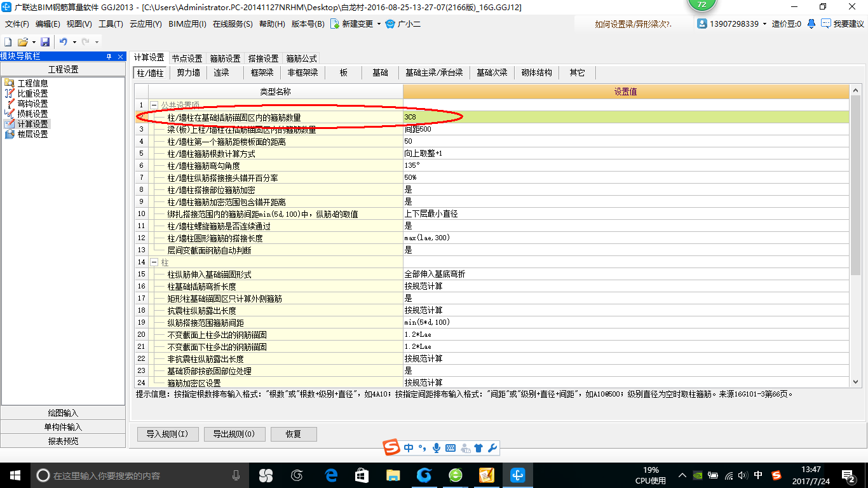The height and width of the screenshot is (488, 868).
Task: Click 我要建议 feedback link
Action: [843, 24]
